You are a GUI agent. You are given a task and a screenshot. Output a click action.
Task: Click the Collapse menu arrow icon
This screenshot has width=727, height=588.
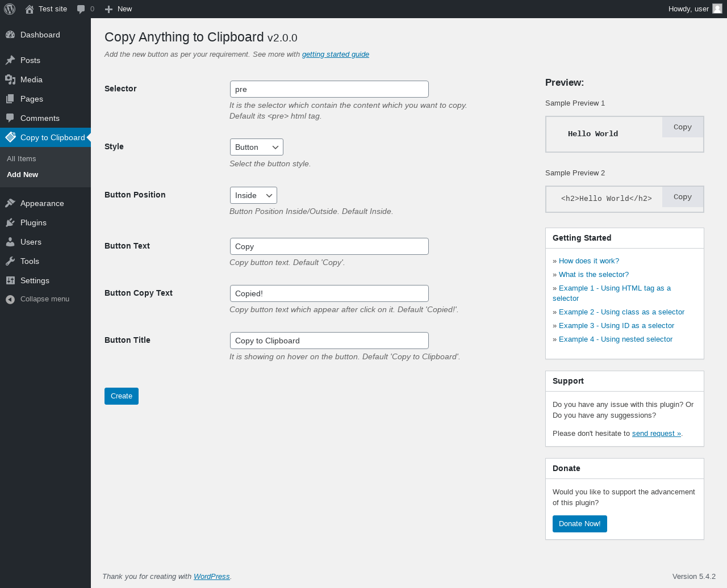(x=10, y=299)
